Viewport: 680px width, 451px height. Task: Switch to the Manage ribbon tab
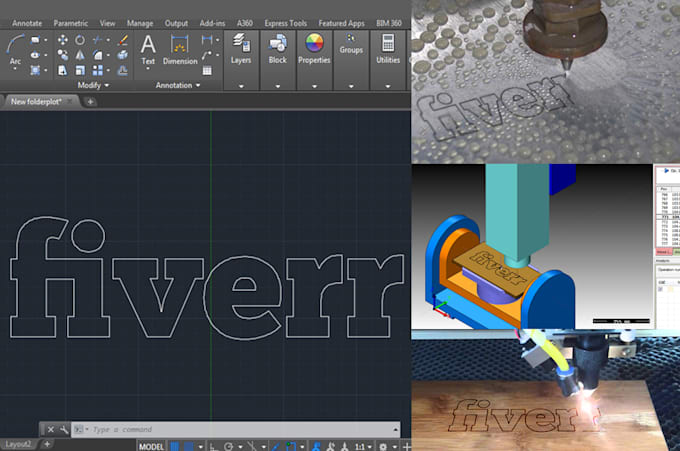coord(140,23)
